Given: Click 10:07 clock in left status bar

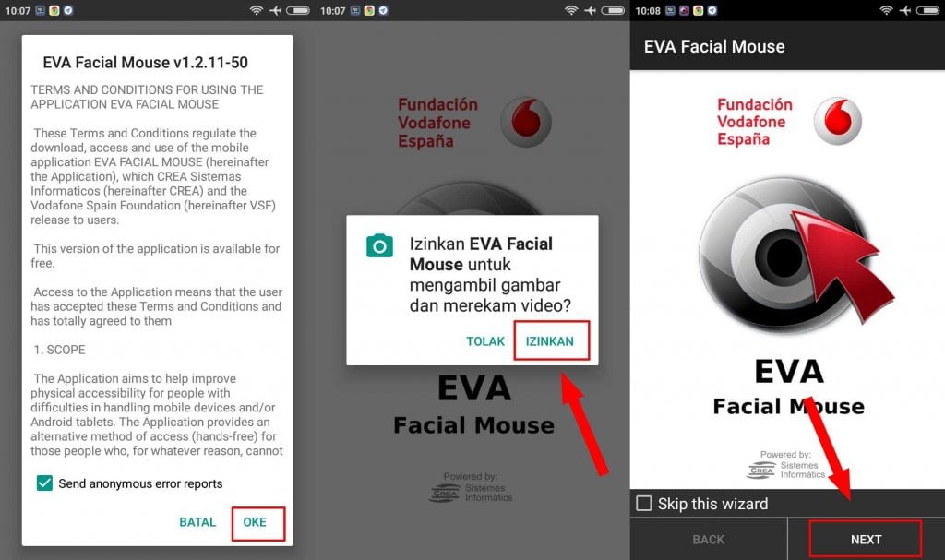Looking at the screenshot, I should point(18,11).
